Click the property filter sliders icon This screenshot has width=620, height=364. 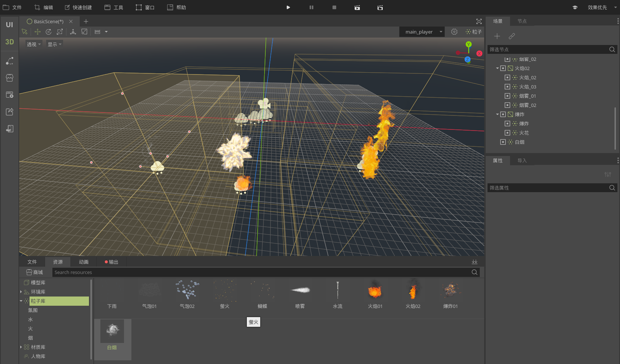pyautogui.click(x=608, y=174)
